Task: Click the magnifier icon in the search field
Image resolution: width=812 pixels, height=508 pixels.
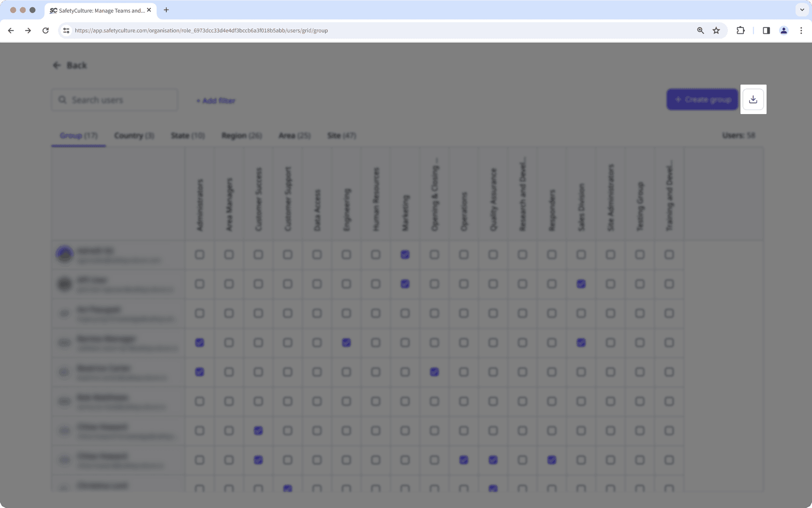Action: [x=62, y=100]
